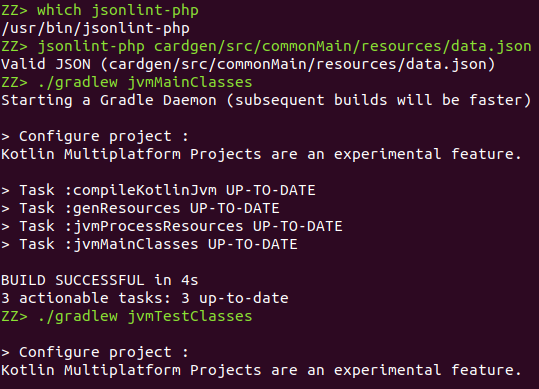Click the ':jvmProcessResources UP-TO-DATE' task line

click(172, 226)
